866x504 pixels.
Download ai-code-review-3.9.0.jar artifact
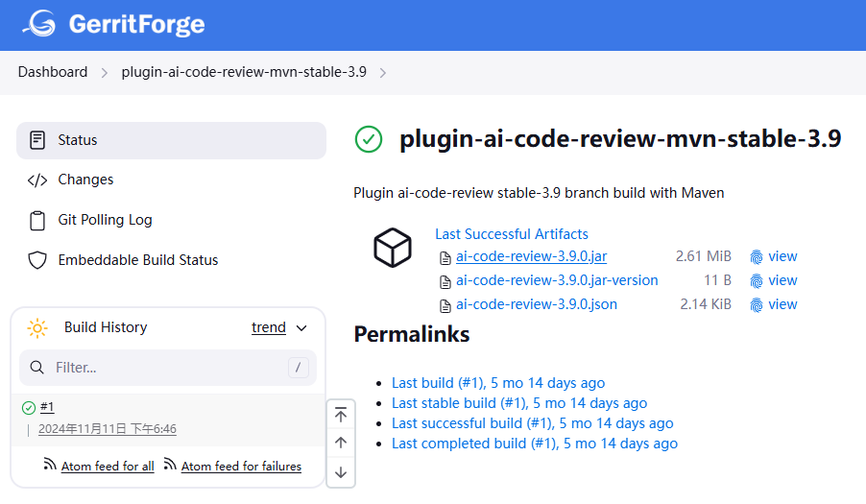(531, 256)
